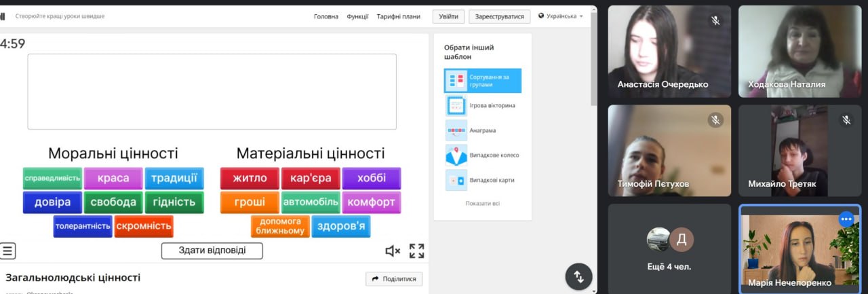Screen dimensions: 868x294
Task: Enter fullscreen mode with the expand icon
Action: click(x=416, y=251)
